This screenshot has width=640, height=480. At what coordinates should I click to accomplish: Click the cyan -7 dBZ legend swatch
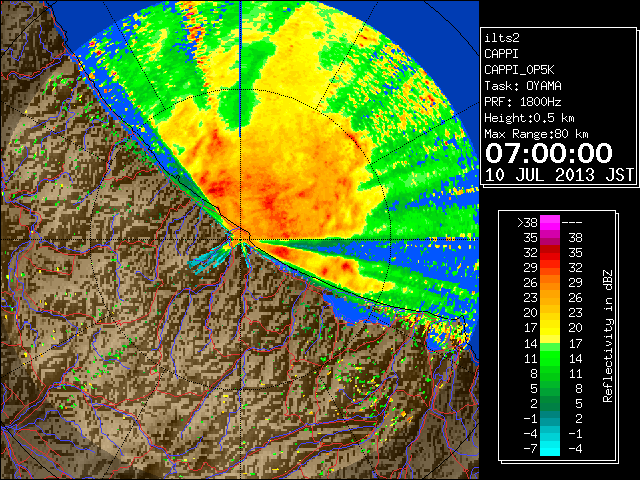pos(550,448)
